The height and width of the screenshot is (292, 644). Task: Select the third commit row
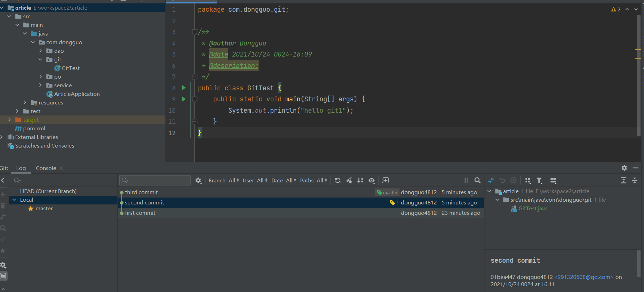click(301, 192)
